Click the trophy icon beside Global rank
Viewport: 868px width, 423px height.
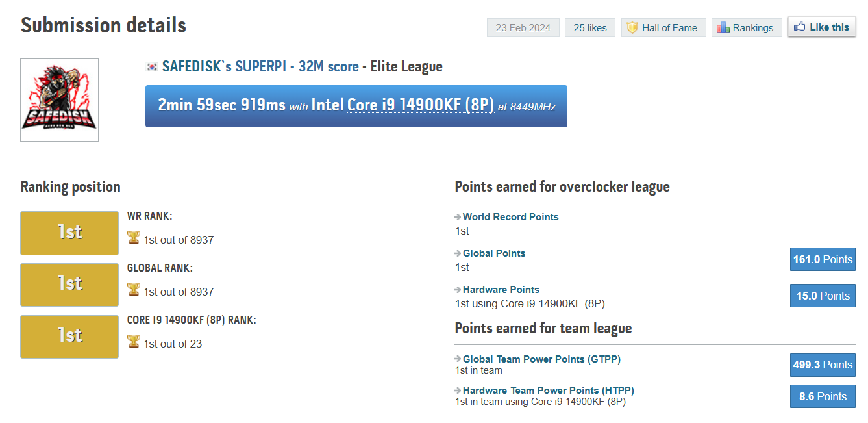click(x=134, y=290)
